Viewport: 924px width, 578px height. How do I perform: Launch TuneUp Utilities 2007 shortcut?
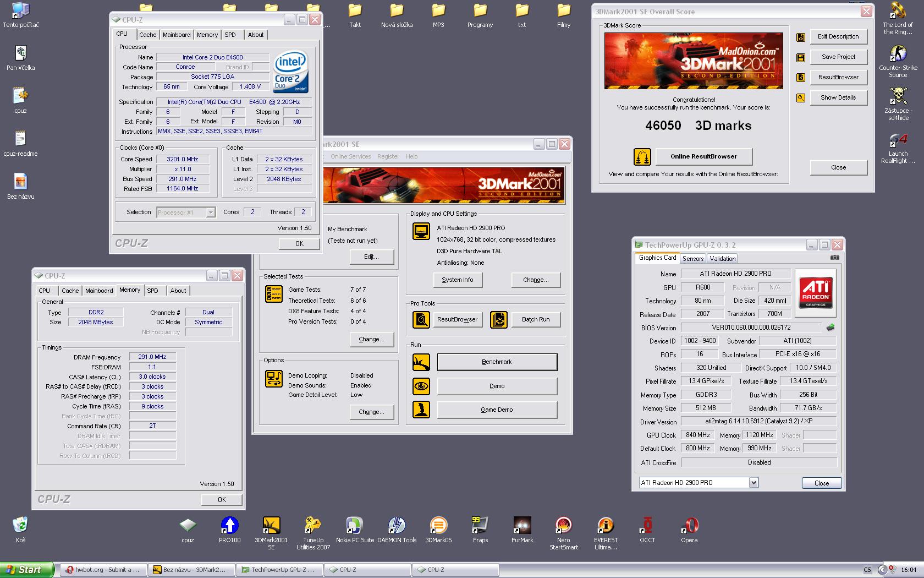click(x=313, y=533)
